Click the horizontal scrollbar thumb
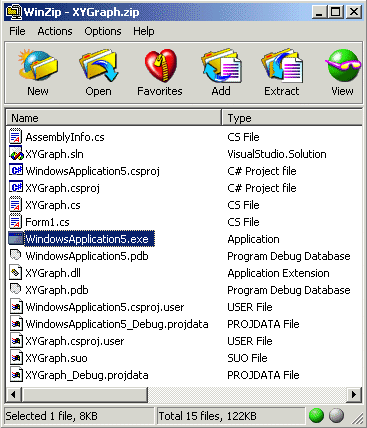 coord(85,395)
